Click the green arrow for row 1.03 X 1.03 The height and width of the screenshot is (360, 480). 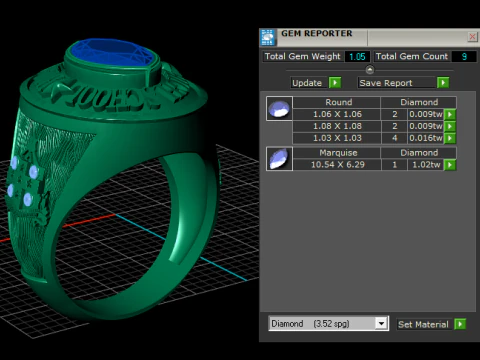[x=450, y=138]
